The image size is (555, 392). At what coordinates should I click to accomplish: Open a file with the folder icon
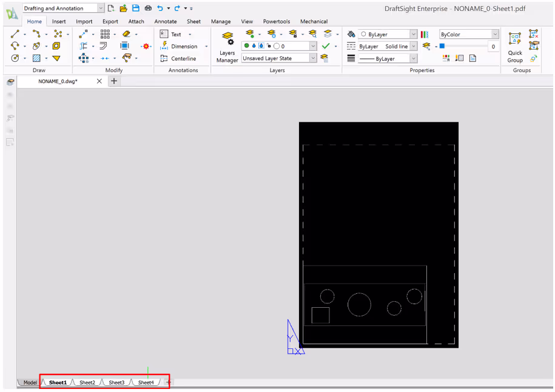pyautogui.click(x=123, y=8)
